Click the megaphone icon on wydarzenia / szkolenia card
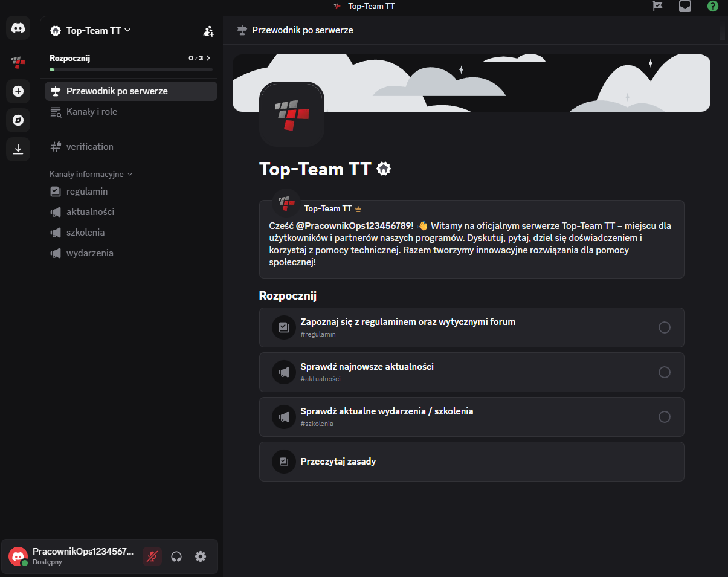This screenshot has height=577, width=728. 284,417
